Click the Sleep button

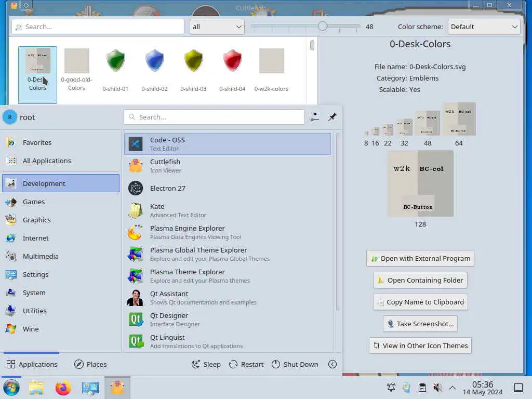pyautogui.click(x=206, y=364)
